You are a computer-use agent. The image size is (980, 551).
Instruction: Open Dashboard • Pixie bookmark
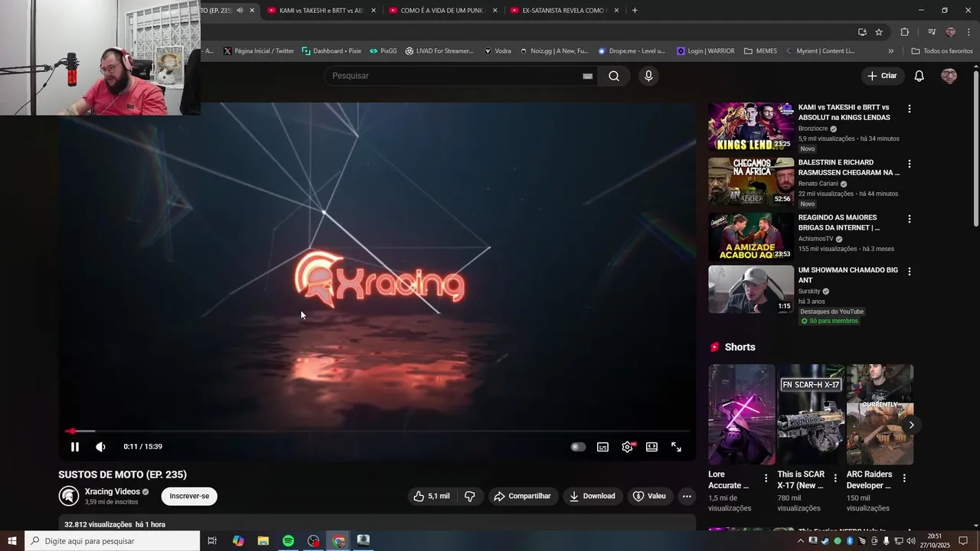332,51
